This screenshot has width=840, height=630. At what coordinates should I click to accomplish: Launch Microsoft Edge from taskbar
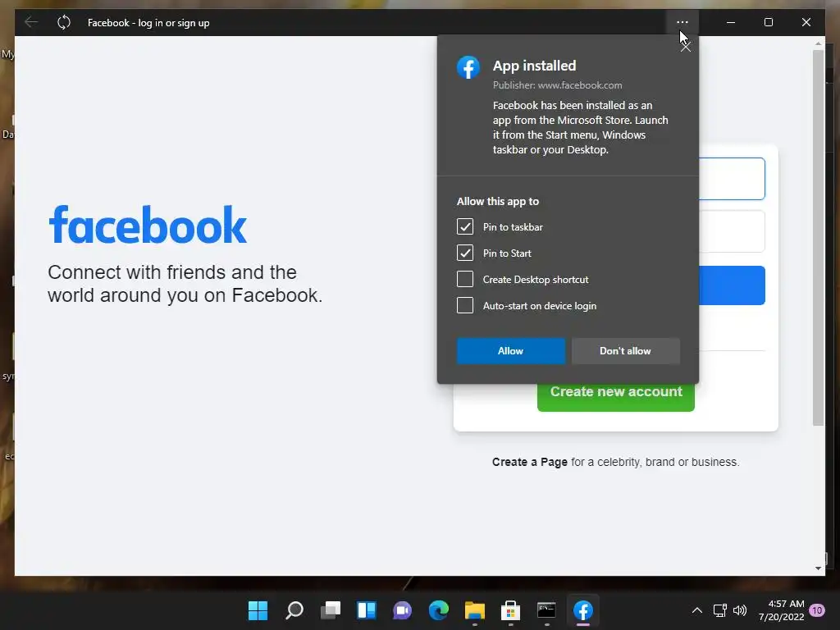coord(439,610)
